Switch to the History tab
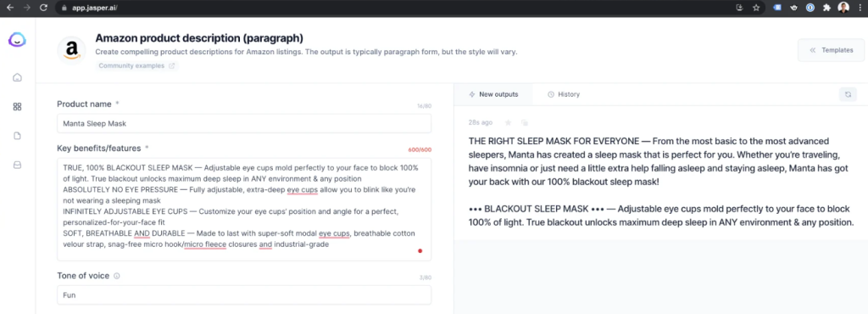 point(564,95)
